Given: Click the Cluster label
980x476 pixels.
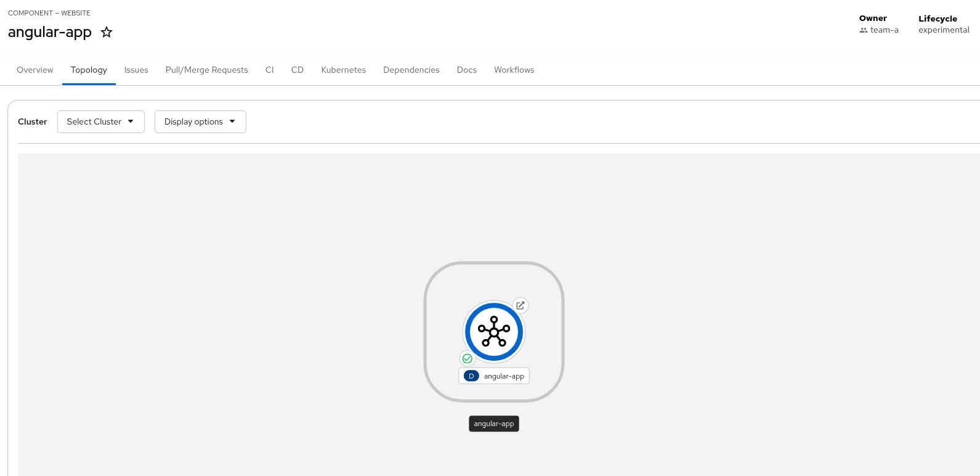Looking at the screenshot, I should (33, 121).
